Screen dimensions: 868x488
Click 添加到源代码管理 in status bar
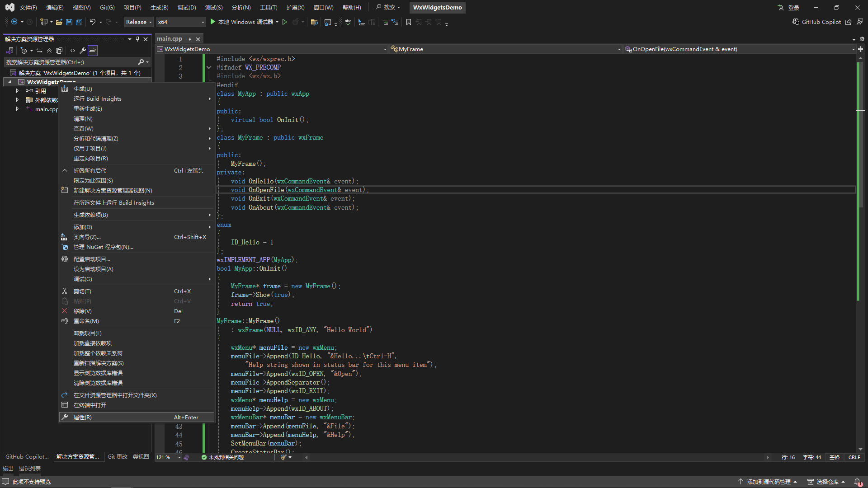(x=769, y=482)
